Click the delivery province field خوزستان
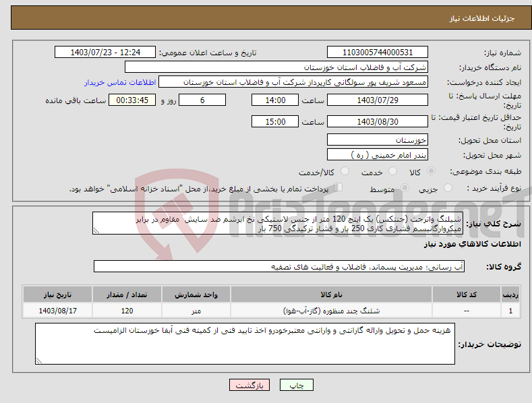The height and width of the screenshot is (403, 532). 378,139
